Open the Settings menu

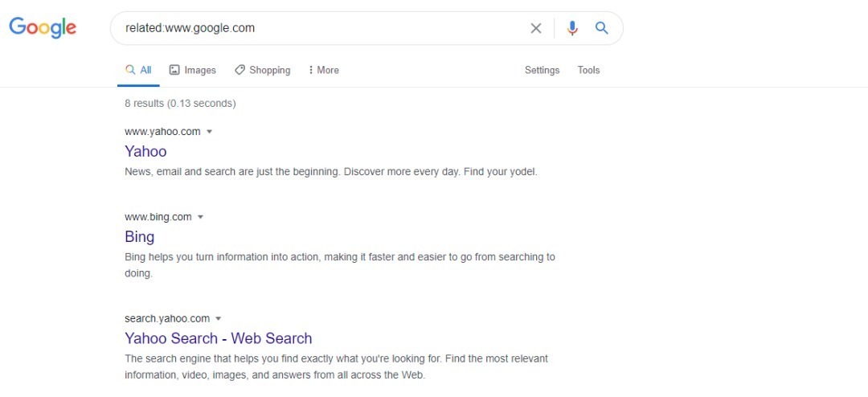tap(542, 71)
